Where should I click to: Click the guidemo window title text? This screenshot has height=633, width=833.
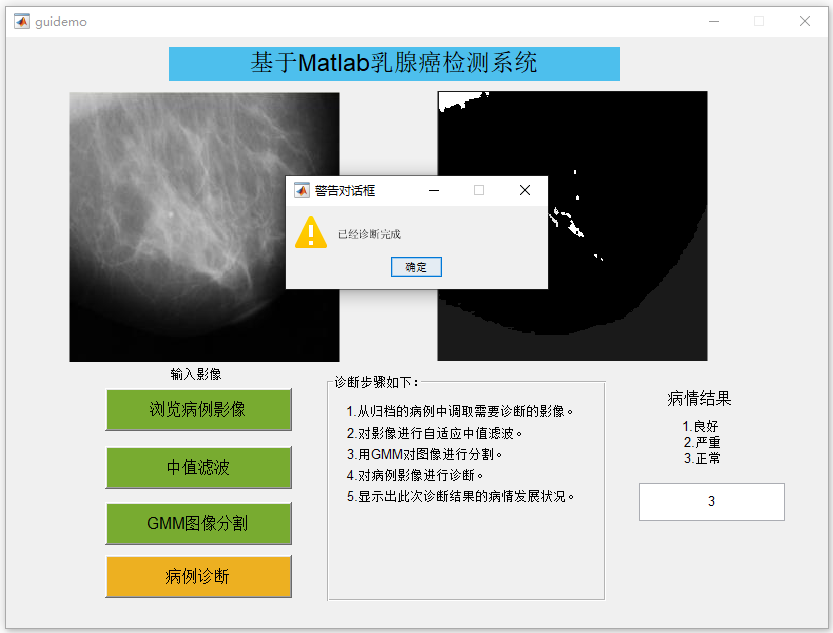point(61,22)
